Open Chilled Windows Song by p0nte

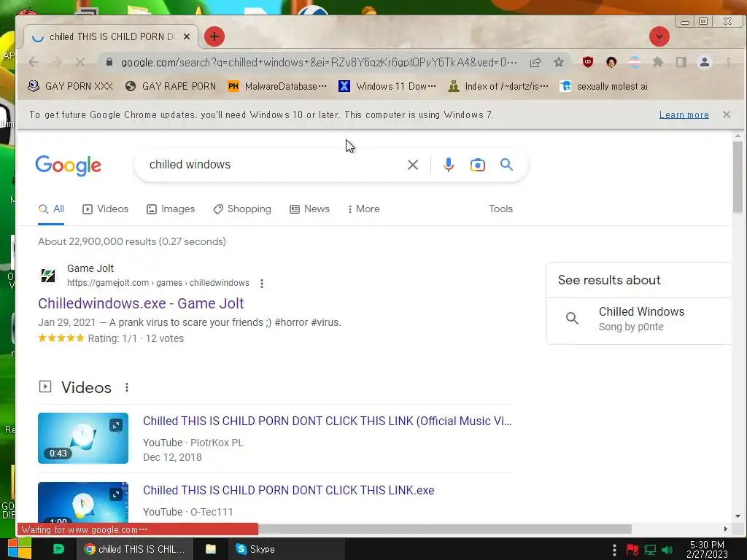(x=638, y=319)
